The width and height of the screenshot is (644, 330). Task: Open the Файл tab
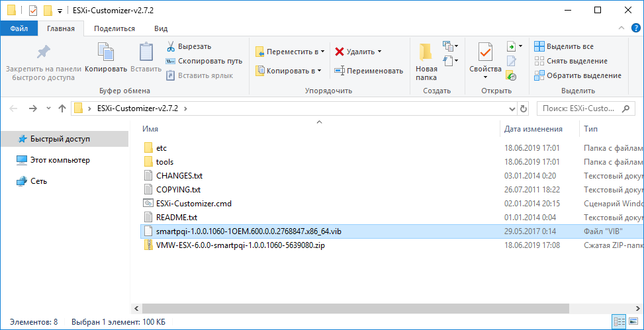[x=19, y=28]
